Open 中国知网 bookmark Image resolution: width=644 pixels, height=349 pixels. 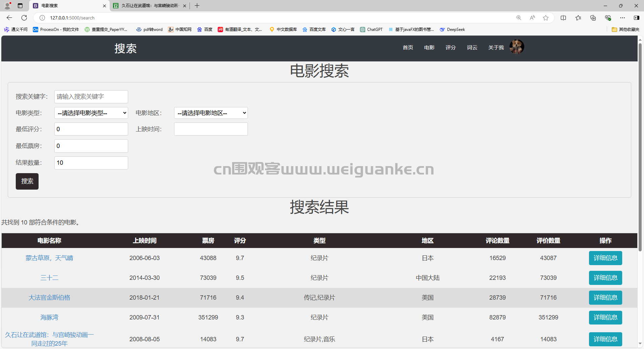(180, 30)
